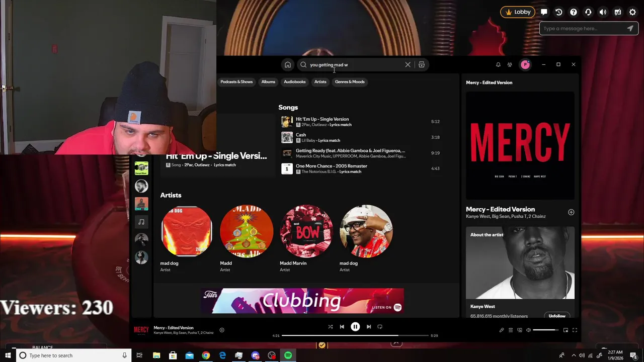Select the Genres & Moods filter
The image size is (644, 362).
point(350,81)
